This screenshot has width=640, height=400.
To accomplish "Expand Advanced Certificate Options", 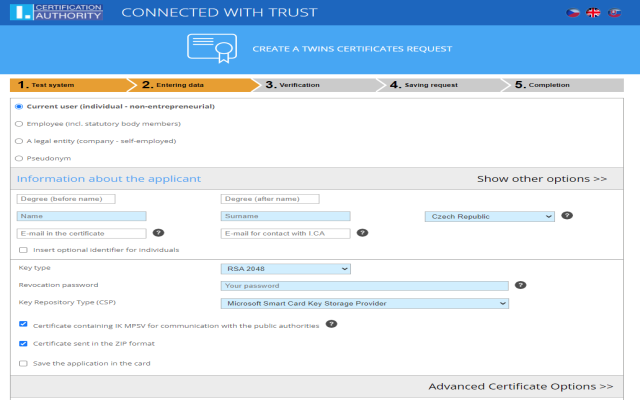I will tap(520, 386).
